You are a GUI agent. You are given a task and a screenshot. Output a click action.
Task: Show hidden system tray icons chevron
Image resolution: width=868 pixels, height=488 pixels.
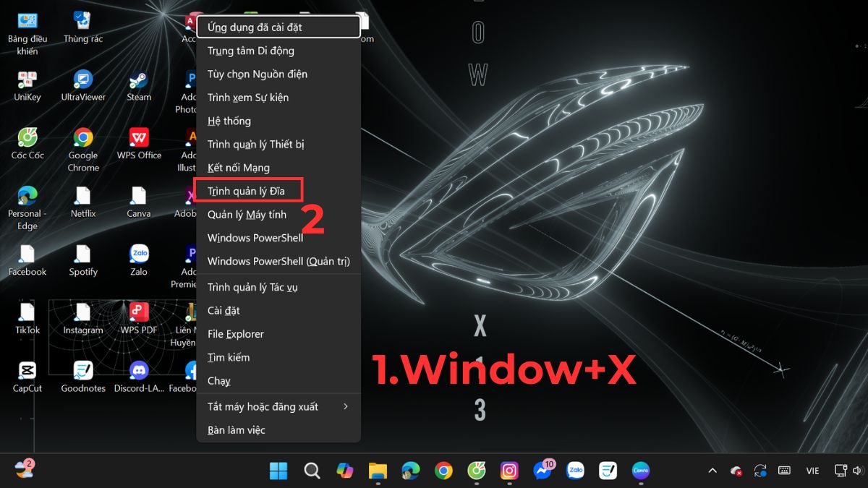pyautogui.click(x=712, y=471)
